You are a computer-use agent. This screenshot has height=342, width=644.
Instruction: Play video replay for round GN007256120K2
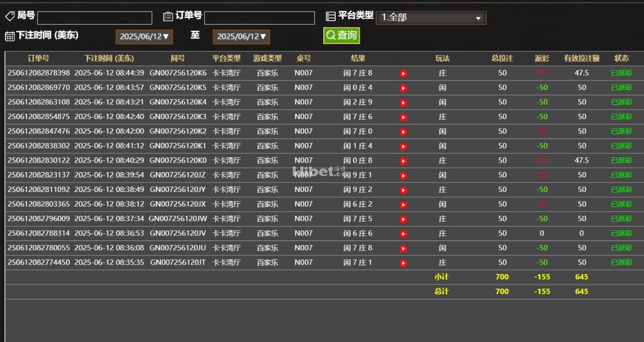tap(403, 132)
